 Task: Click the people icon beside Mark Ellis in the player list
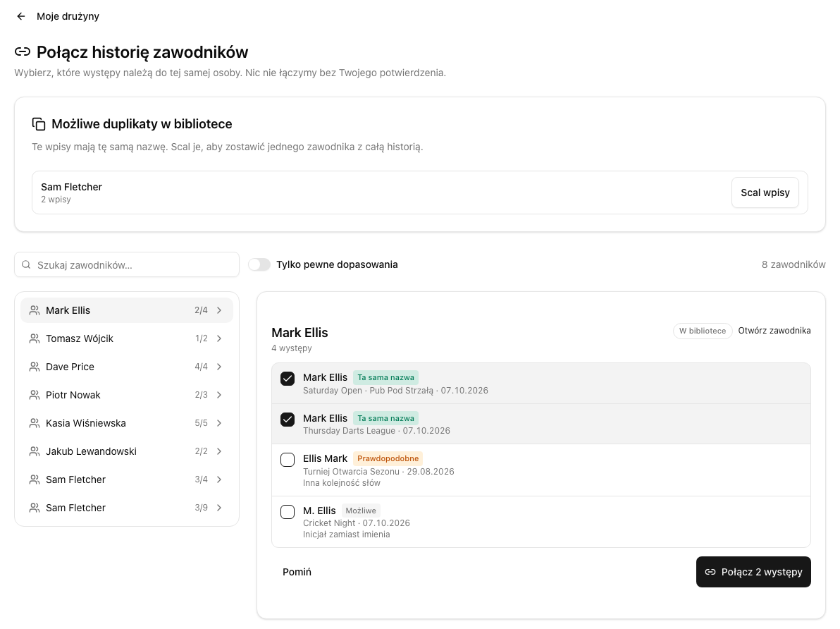pos(35,310)
